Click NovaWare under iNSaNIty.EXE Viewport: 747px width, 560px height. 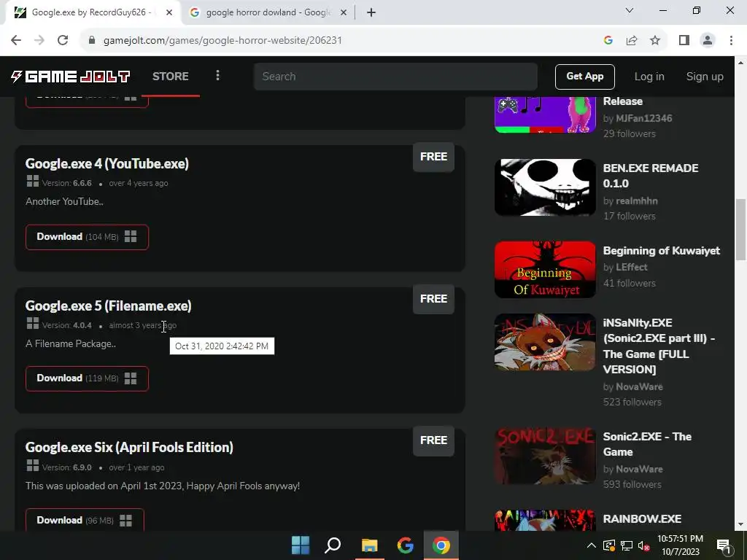pyautogui.click(x=639, y=386)
